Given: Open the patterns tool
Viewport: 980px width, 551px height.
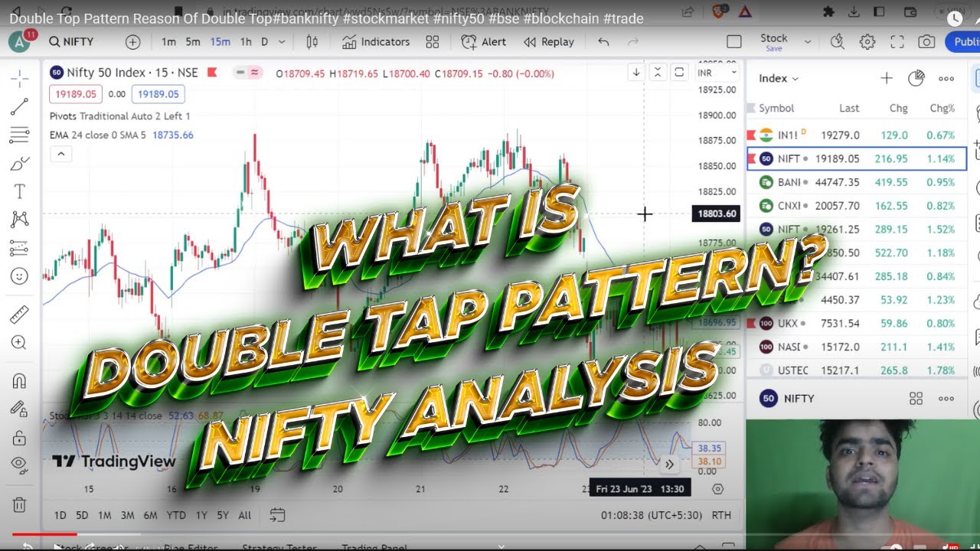Looking at the screenshot, I should [20, 220].
